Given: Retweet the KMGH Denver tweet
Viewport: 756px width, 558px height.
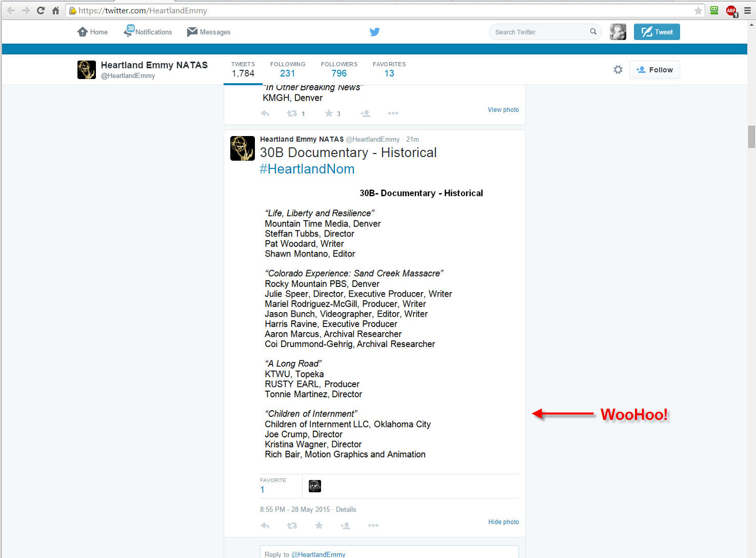Looking at the screenshot, I should click(292, 113).
